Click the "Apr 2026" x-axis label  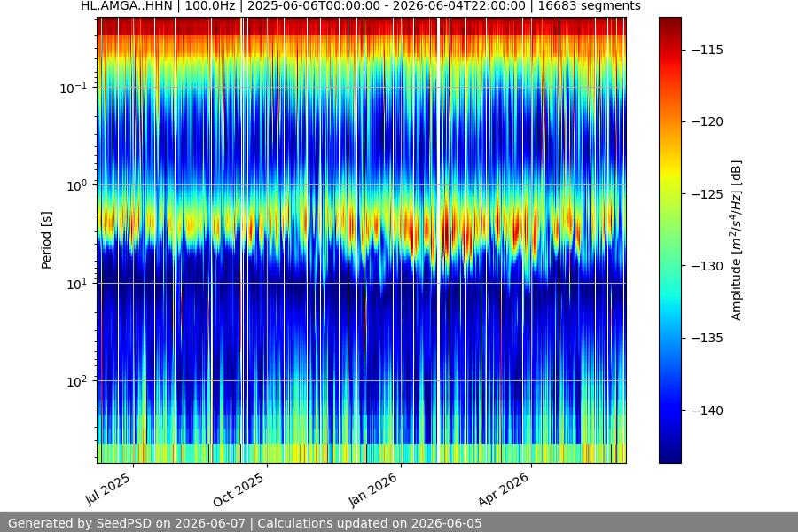click(x=504, y=489)
